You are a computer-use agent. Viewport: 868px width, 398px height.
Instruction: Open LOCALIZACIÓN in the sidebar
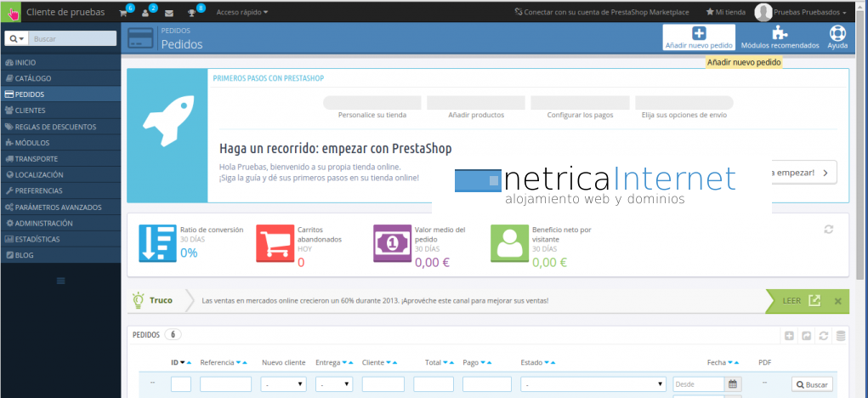tap(61, 175)
